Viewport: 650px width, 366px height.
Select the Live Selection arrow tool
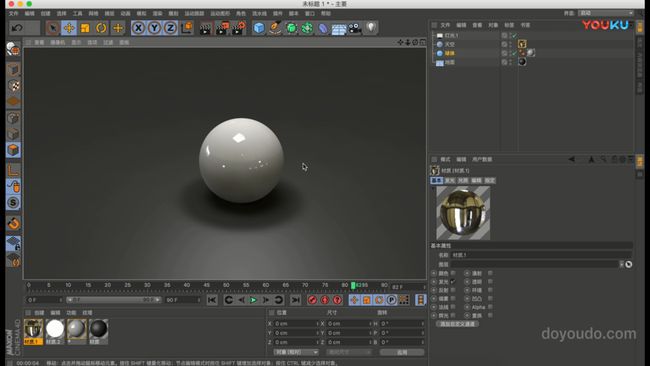[x=53, y=28]
